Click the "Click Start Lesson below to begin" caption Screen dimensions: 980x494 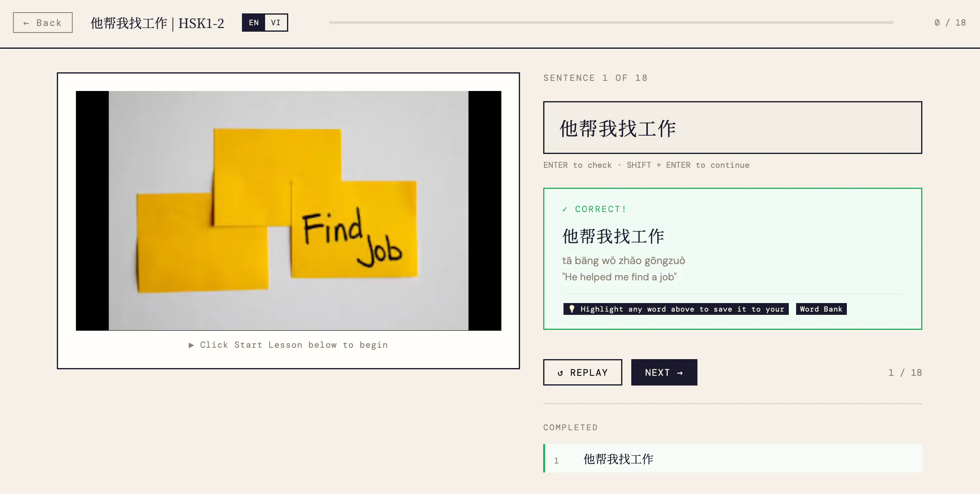(x=288, y=345)
